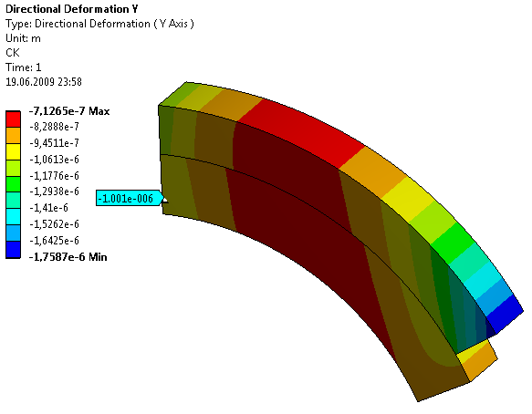This screenshot has width=532, height=414.
Task: Click the -1,7587e-6 Min legend value
Action: tap(68, 257)
